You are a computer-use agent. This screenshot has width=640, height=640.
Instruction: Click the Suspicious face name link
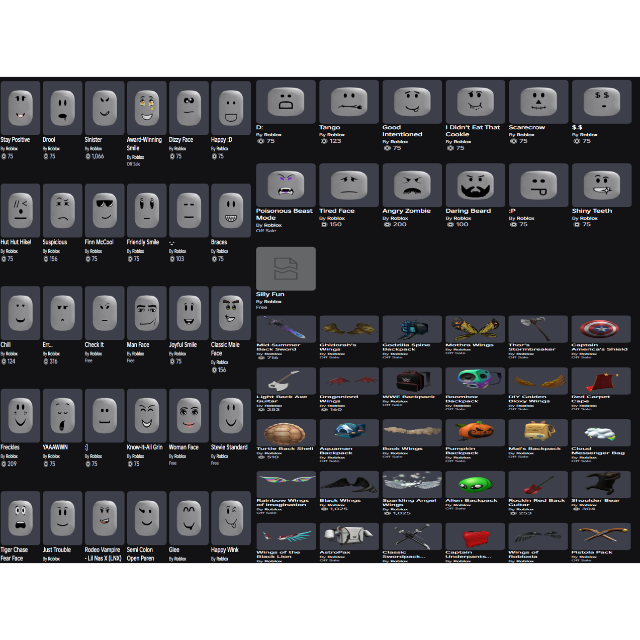click(56, 242)
